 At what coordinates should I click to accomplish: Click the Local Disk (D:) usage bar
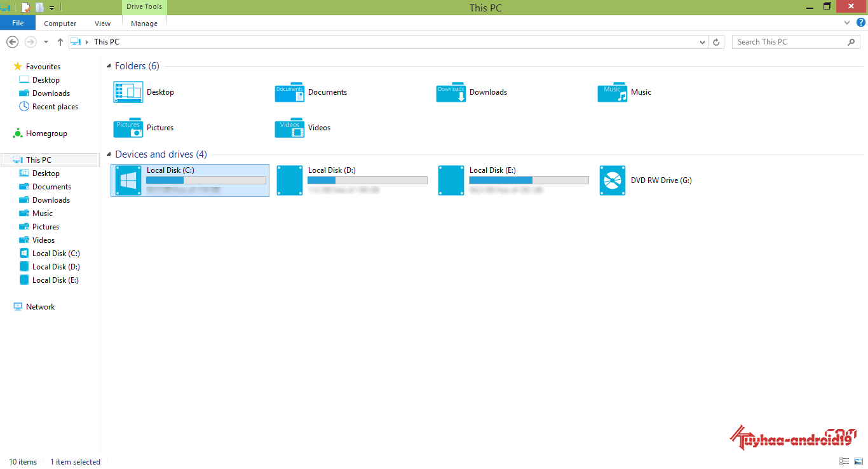click(367, 180)
